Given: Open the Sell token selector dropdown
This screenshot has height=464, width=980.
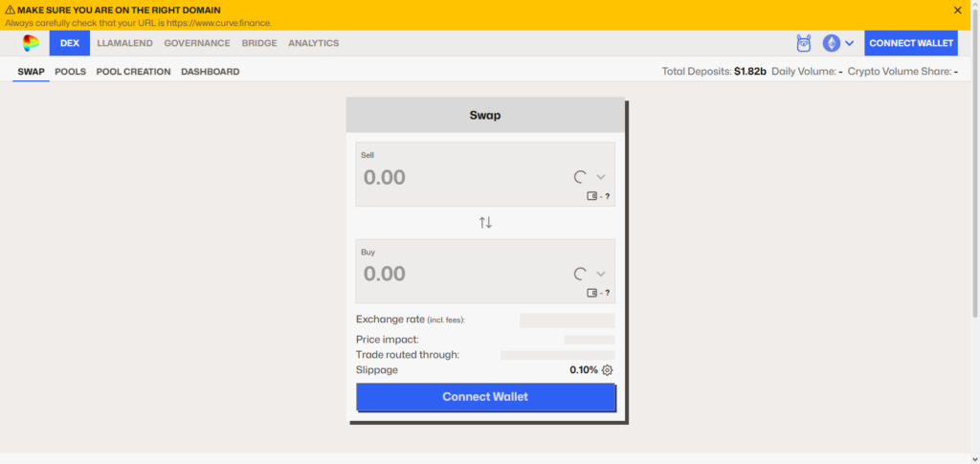Looking at the screenshot, I should (x=590, y=177).
